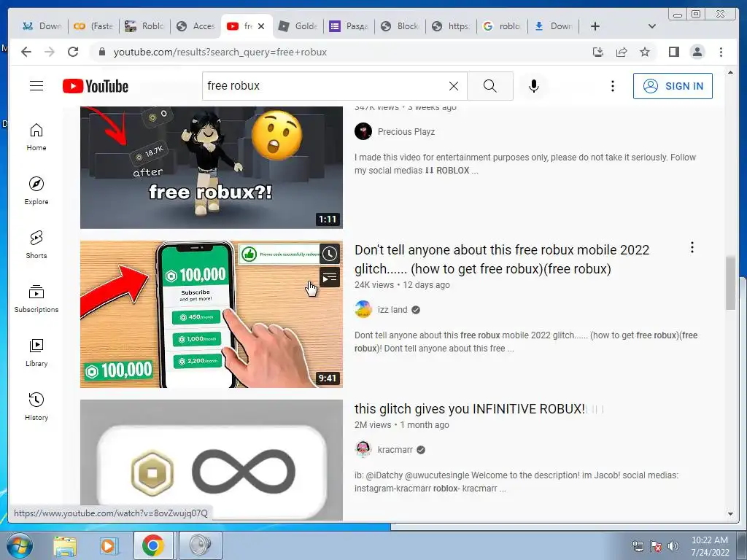Open Windows Explorer from the taskbar
Image resolution: width=747 pixels, height=560 pixels.
point(65,545)
